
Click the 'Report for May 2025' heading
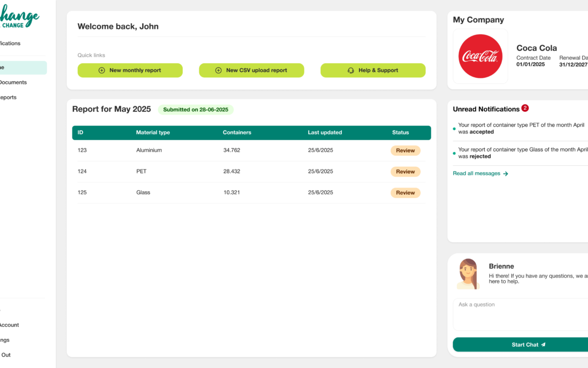[112, 109]
